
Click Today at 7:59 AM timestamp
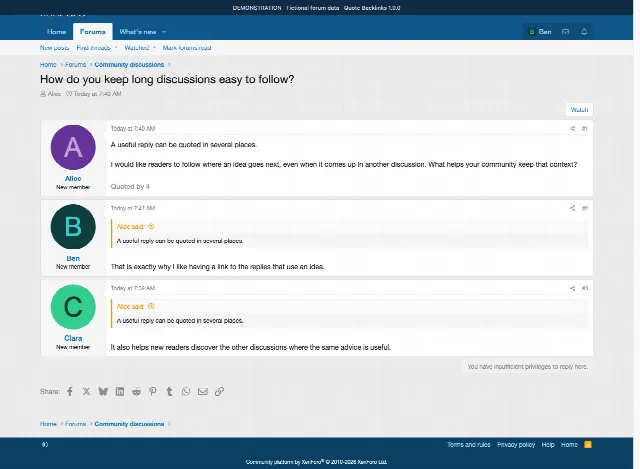click(133, 288)
